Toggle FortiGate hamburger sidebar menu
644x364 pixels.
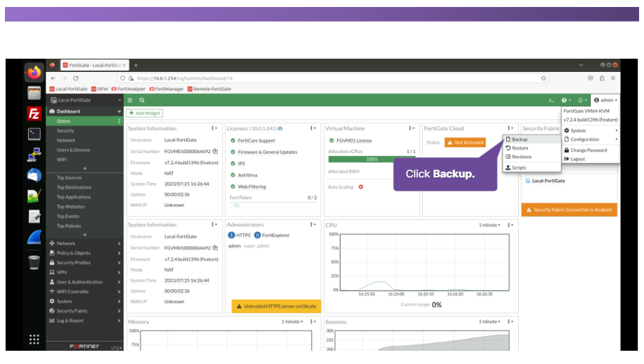130,100
